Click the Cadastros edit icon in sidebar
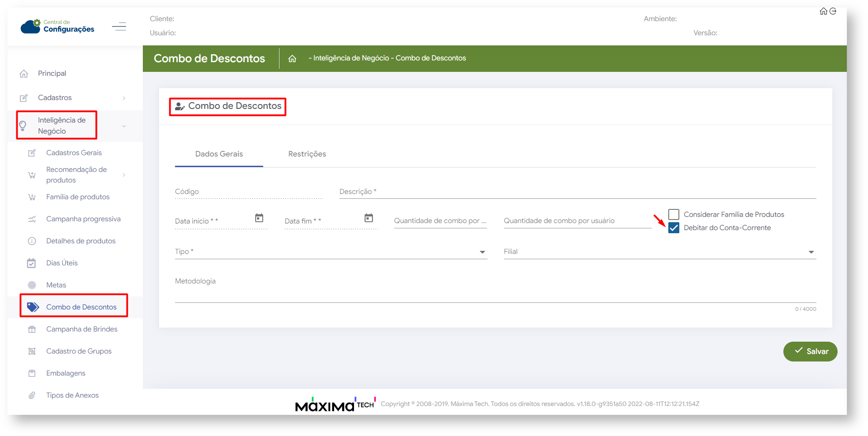This screenshot has height=436, width=868. click(24, 98)
